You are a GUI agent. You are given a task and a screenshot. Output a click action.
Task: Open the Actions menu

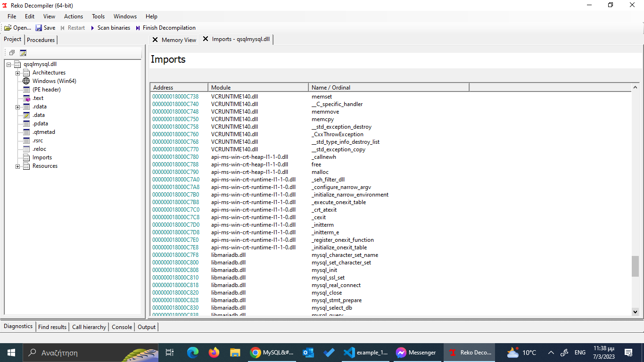click(x=73, y=16)
